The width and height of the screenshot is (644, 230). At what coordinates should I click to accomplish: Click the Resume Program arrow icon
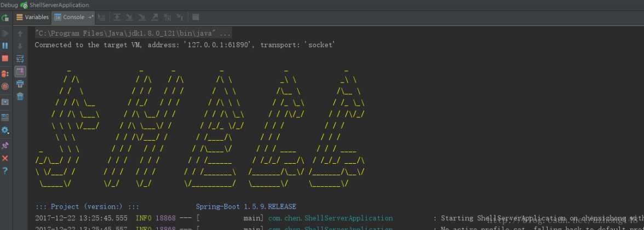(x=5, y=33)
